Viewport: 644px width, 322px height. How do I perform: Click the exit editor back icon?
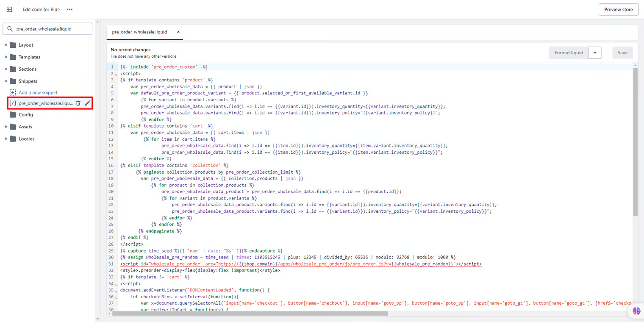click(x=9, y=9)
